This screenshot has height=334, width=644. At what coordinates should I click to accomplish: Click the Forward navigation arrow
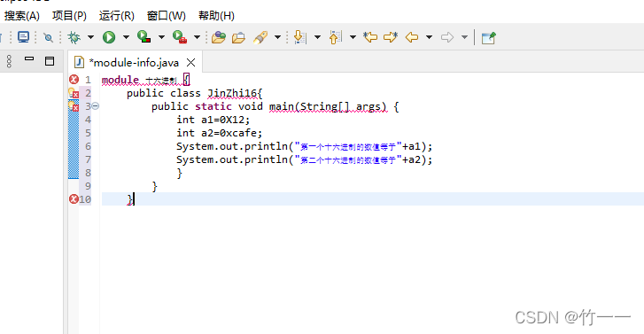pos(447,37)
